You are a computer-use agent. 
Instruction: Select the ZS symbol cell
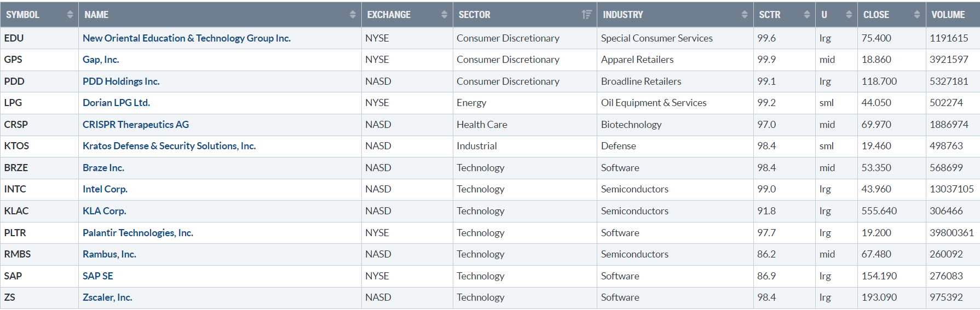10,297
